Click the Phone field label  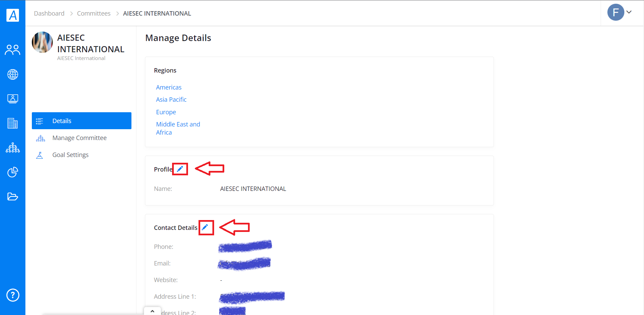pos(164,247)
